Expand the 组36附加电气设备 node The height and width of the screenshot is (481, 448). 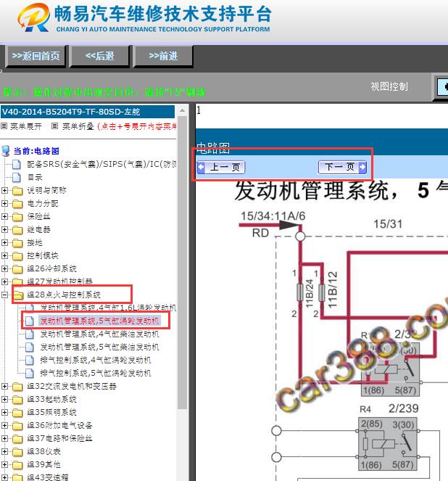[4, 425]
